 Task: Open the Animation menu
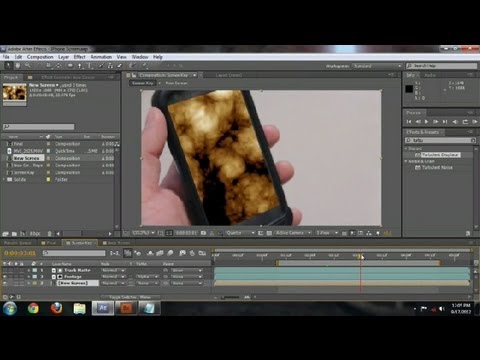[x=101, y=57]
